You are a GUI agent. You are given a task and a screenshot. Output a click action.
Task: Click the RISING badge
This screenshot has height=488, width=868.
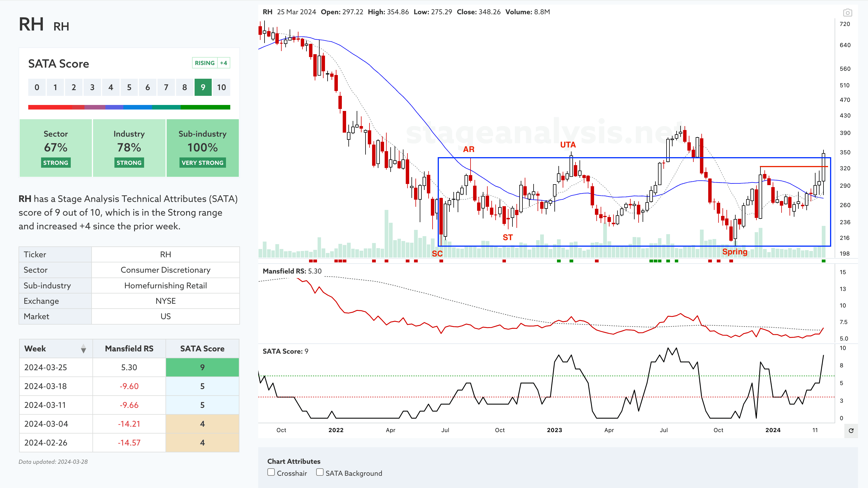click(205, 63)
